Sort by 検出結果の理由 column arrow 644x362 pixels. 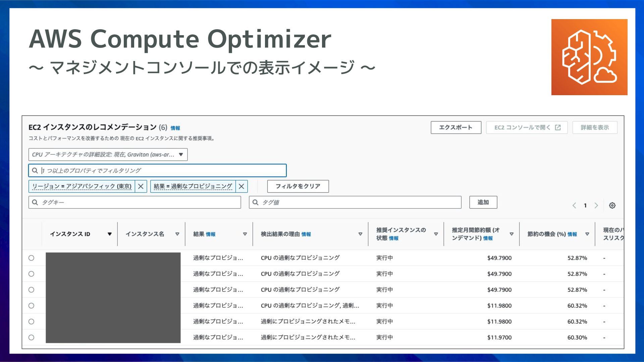[x=360, y=234]
